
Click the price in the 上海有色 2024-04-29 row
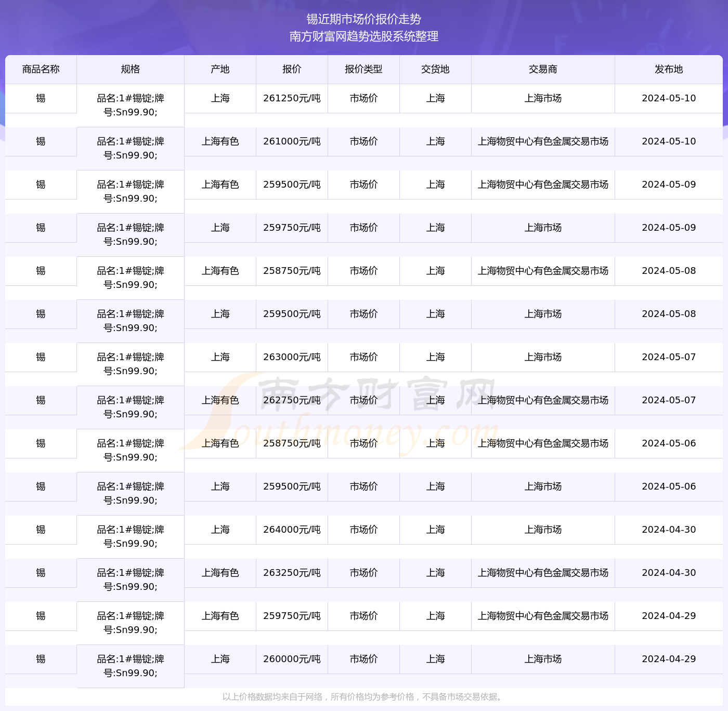pos(292,616)
